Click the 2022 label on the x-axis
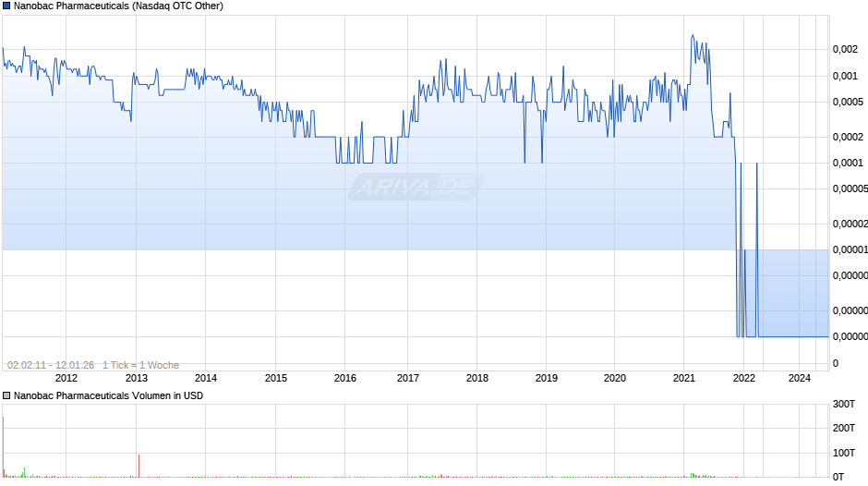Image resolution: width=868 pixels, height=486 pixels. click(744, 378)
